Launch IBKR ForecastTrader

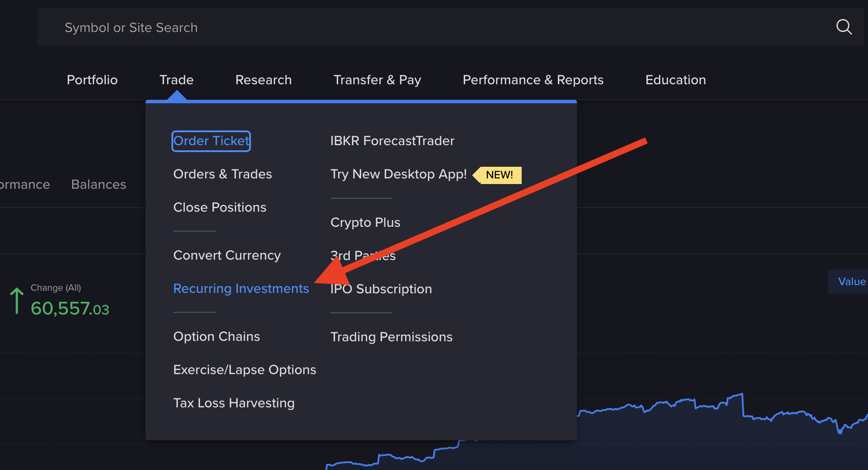(392, 141)
